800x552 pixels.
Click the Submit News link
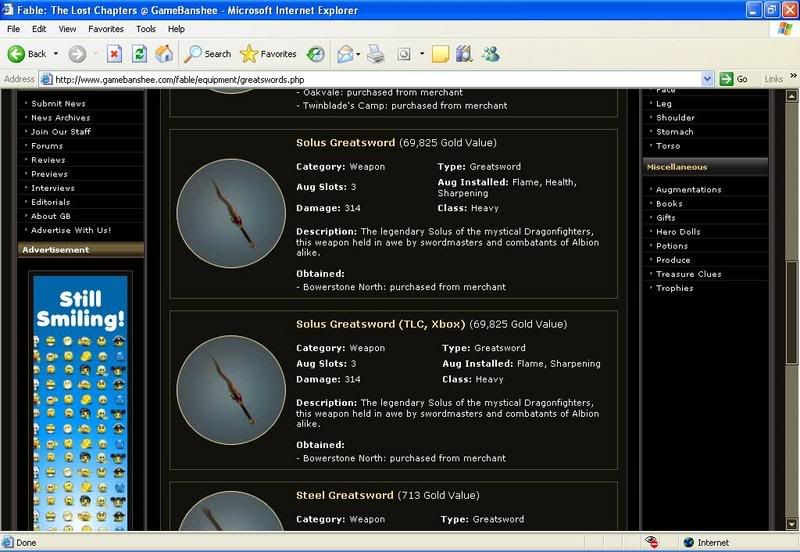pyautogui.click(x=58, y=104)
